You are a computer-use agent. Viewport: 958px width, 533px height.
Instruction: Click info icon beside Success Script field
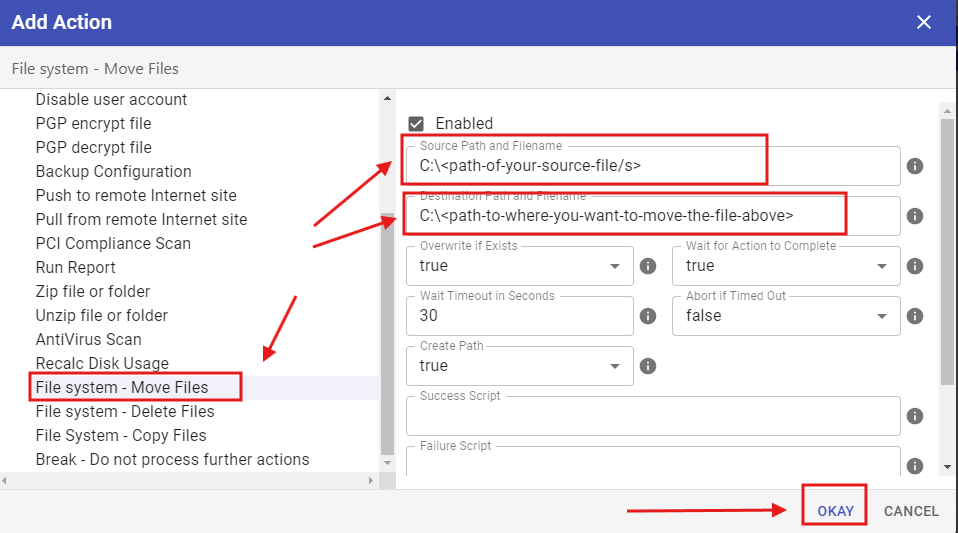pos(914,416)
